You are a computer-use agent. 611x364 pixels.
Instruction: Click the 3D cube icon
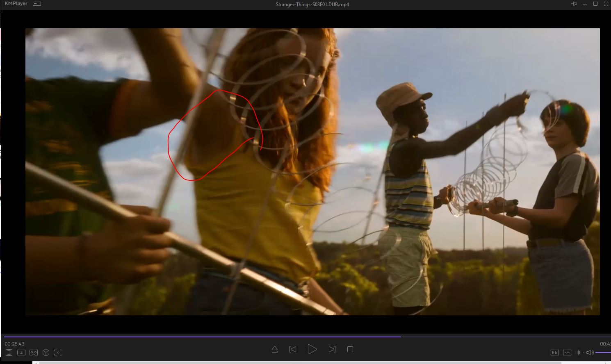[46, 353]
